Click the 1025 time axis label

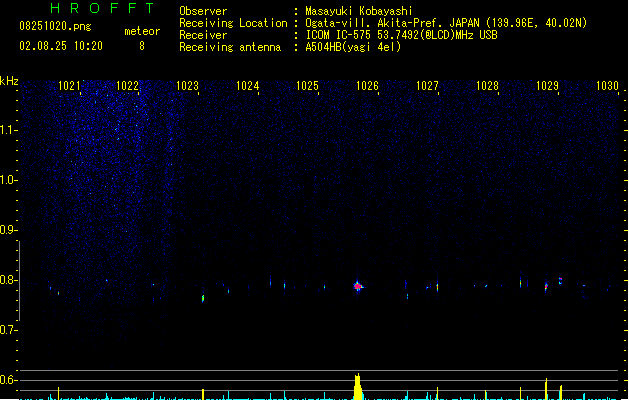click(x=307, y=85)
